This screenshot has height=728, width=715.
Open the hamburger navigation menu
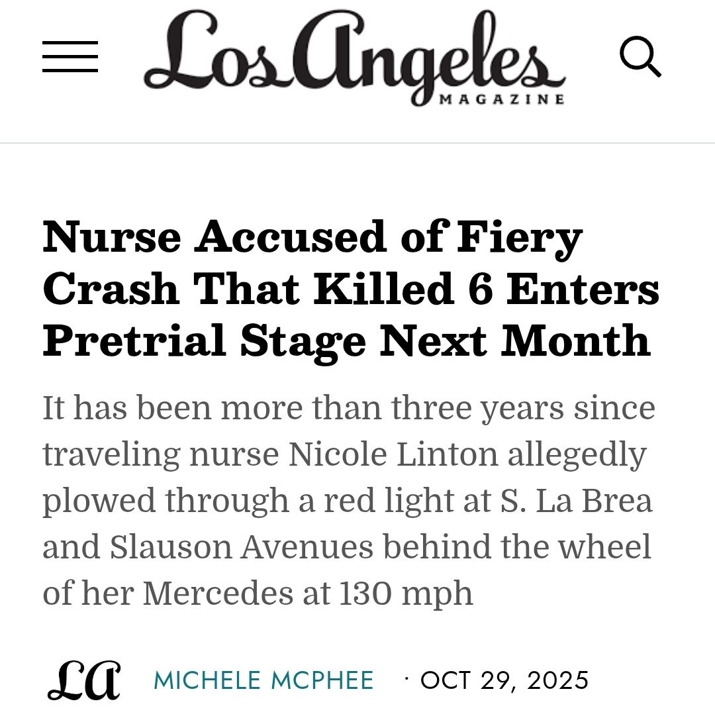(70, 57)
